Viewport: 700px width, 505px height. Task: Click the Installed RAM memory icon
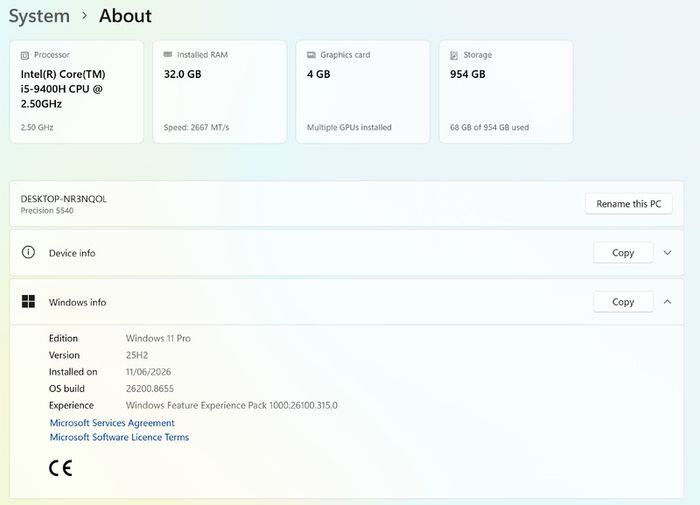(x=168, y=54)
